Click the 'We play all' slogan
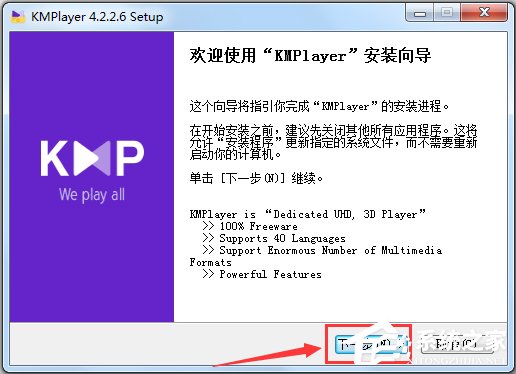 tap(92, 195)
